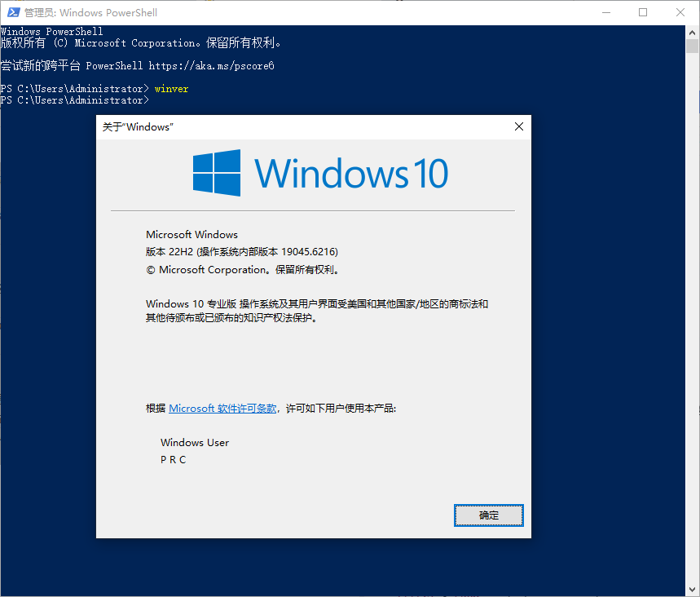700x597 pixels.
Task: Click the Microsoft Windows heading in the dialog
Action: pyautogui.click(x=192, y=234)
